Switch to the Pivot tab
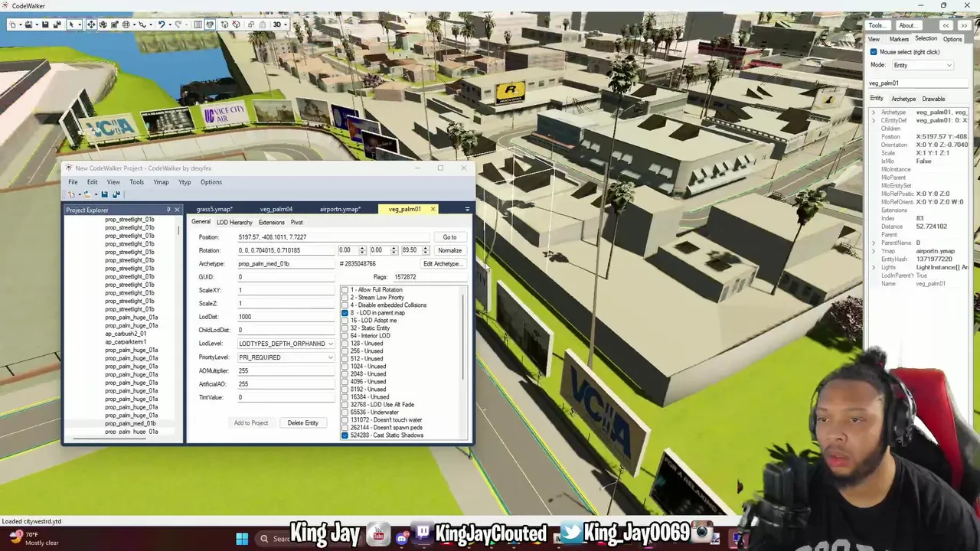This screenshot has height=551, width=980. pyautogui.click(x=296, y=222)
